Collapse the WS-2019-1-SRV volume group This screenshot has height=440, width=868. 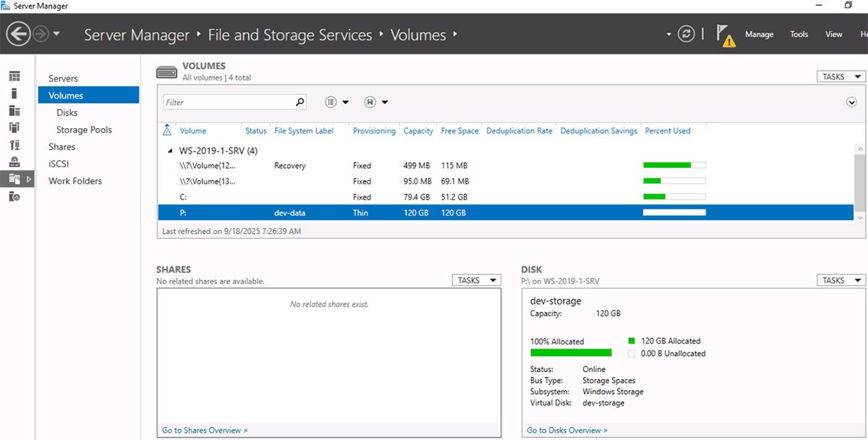[x=171, y=151]
